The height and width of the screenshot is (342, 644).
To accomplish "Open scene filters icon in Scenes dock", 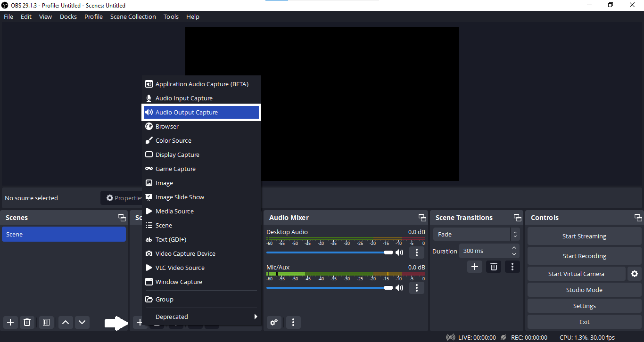I will (x=46, y=322).
